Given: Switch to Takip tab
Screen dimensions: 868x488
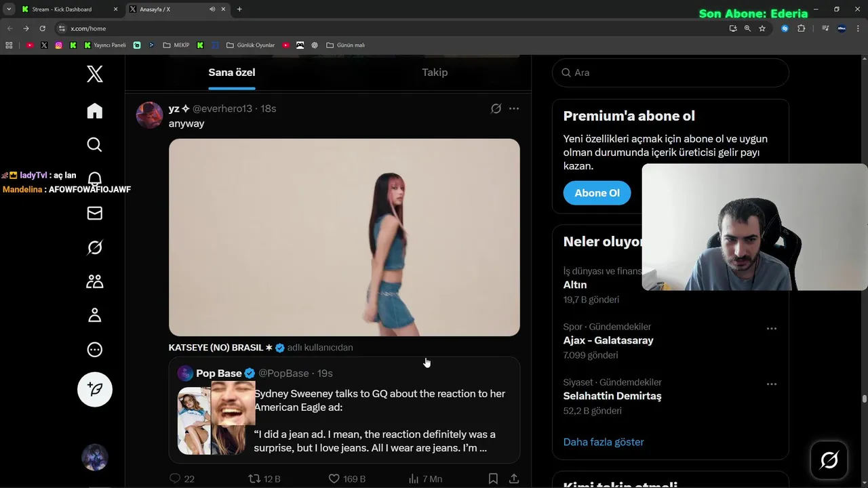Looking at the screenshot, I should coord(435,73).
